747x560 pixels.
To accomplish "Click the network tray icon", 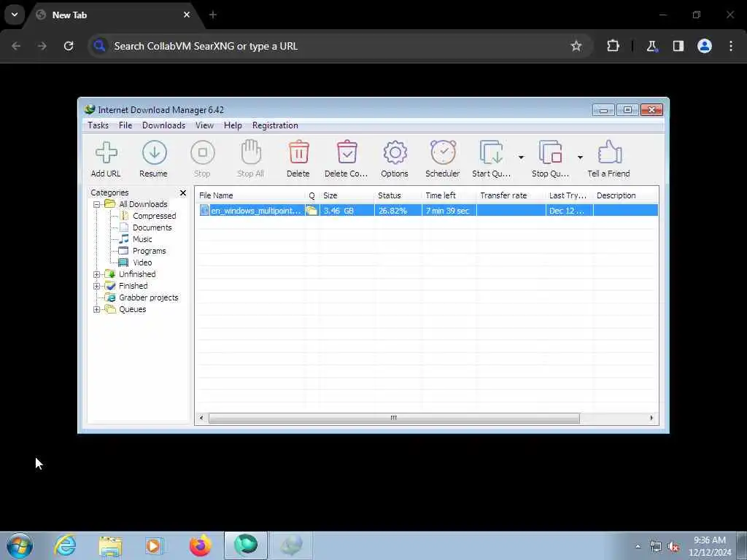I will 656,547.
